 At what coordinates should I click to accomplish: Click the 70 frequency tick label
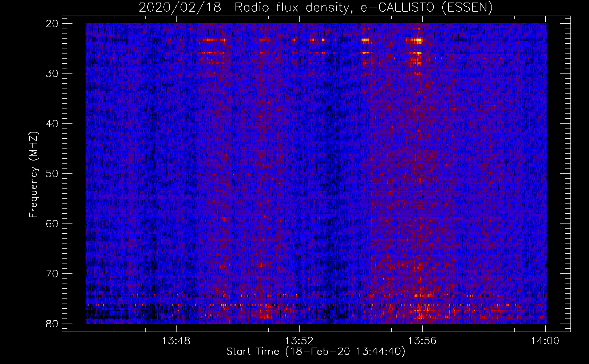(x=52, y=274)
